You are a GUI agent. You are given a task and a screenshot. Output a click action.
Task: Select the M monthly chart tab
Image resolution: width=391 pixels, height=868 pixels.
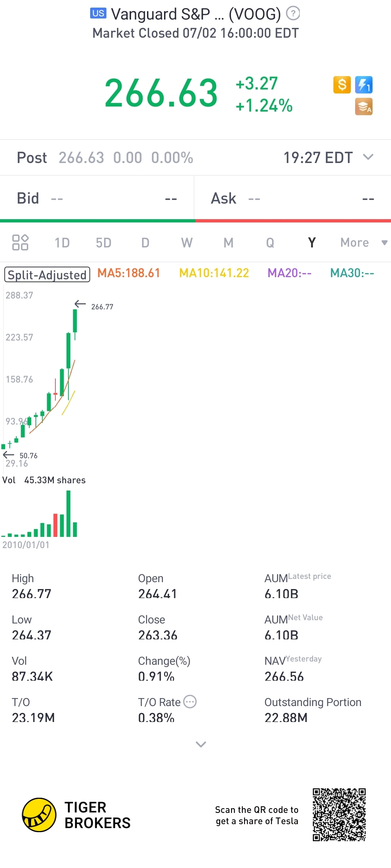[228, 242]
